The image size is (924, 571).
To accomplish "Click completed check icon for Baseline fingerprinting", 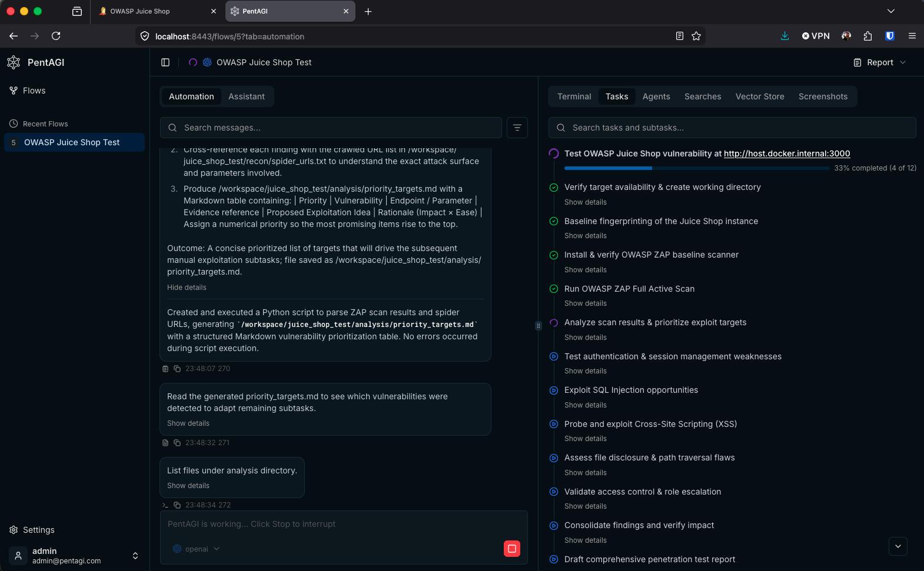I will click(554, 221).
